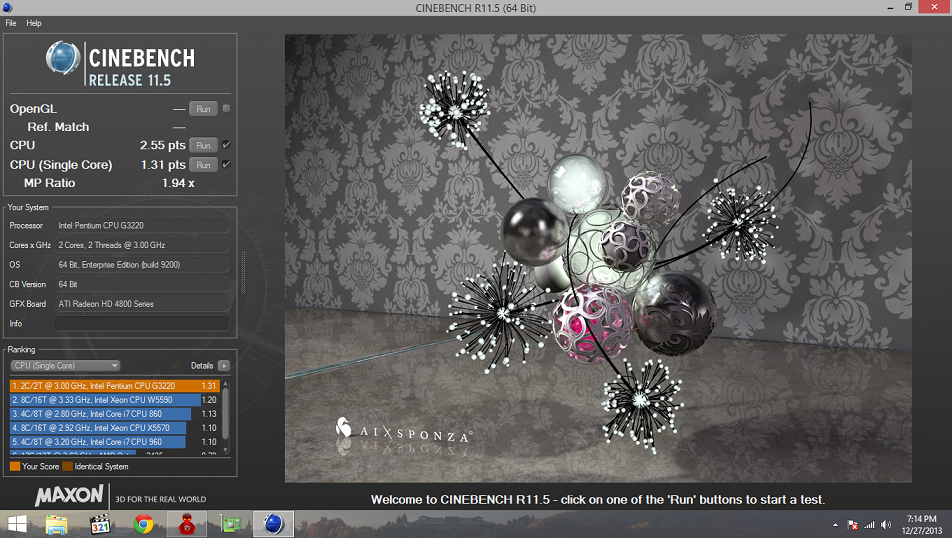Open the green circuit-board taskbar app
The width and height of the screenshot is (952, 538).
coord(231,524)
